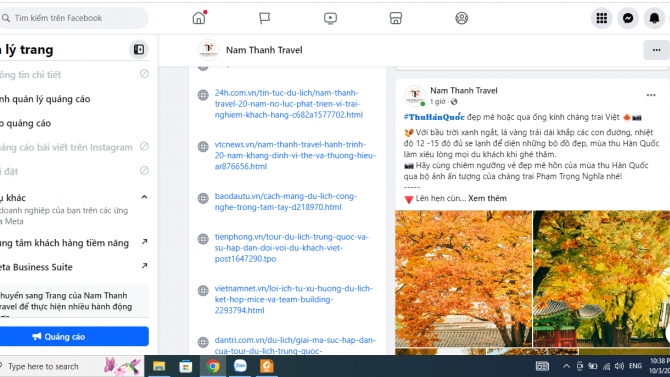The image size is (670, 377).
Task: Open the ads manager menu item
Action: pyautogui.click(x=73, y=99)
